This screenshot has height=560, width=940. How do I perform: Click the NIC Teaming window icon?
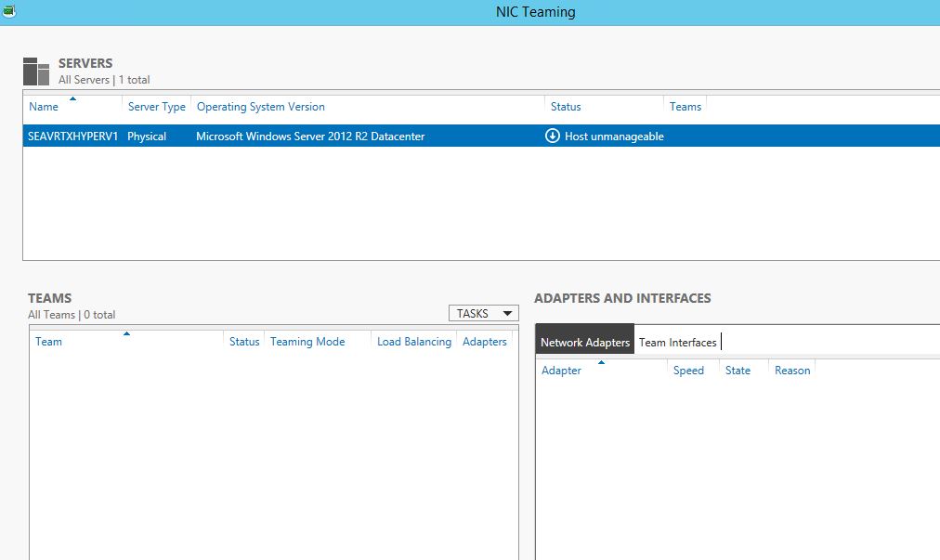tap(8, 10)
